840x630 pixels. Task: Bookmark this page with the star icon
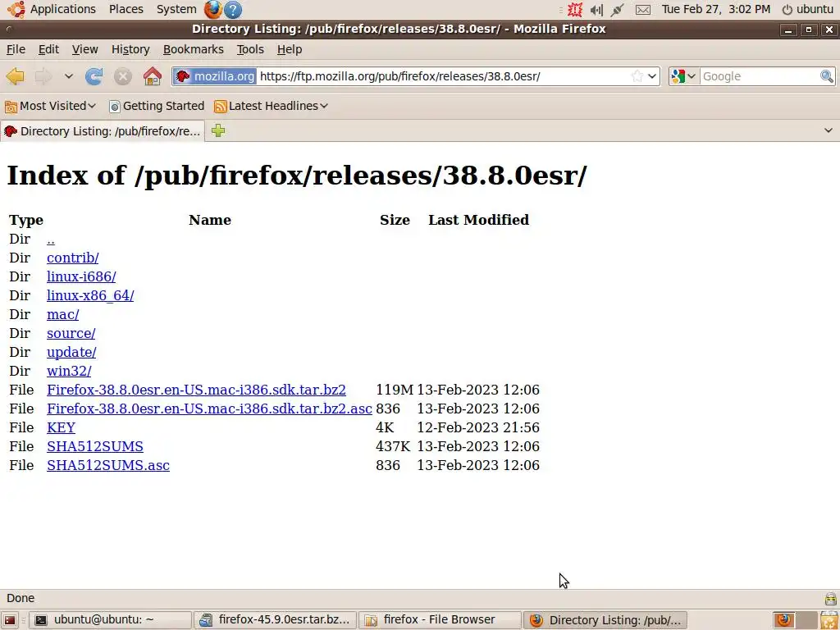click(x=637, y=76)
